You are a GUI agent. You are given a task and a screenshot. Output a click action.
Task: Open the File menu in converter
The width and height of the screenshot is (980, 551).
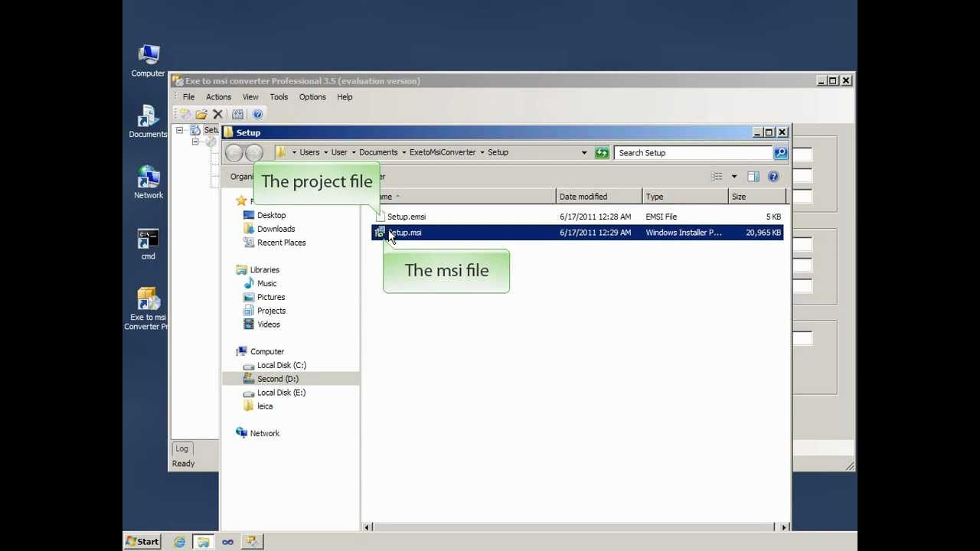click(x=188, y=97)
